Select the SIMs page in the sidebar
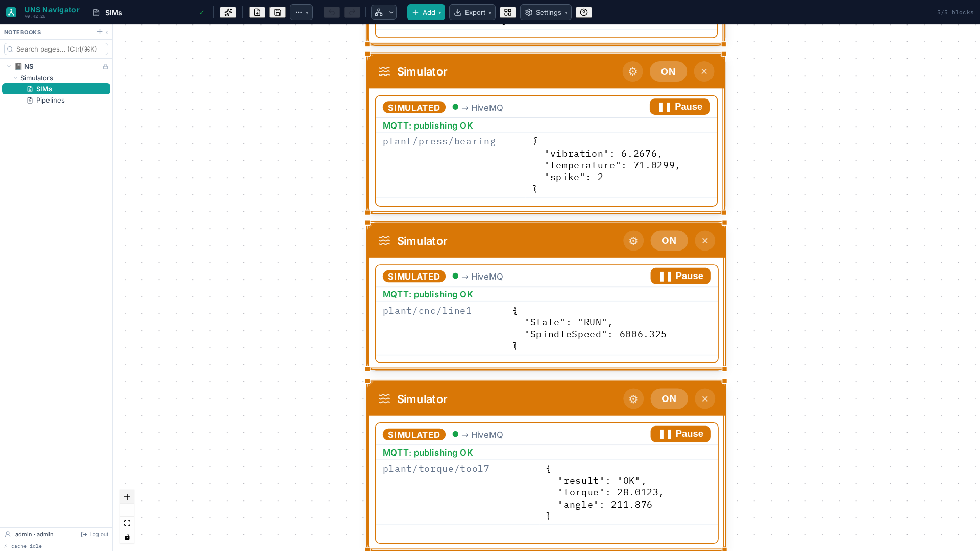This screenshot has width=980, height=551. point(56,89)
